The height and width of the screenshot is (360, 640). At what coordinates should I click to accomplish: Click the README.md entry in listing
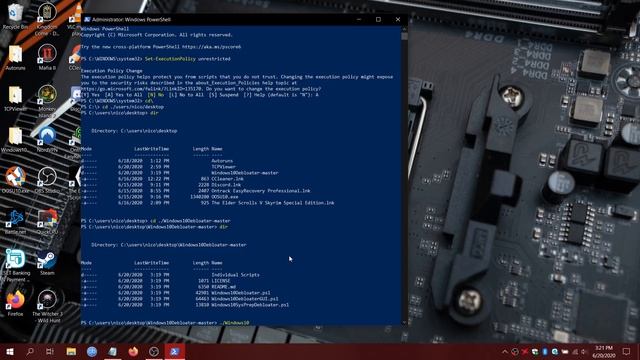[x=223, y=287]
